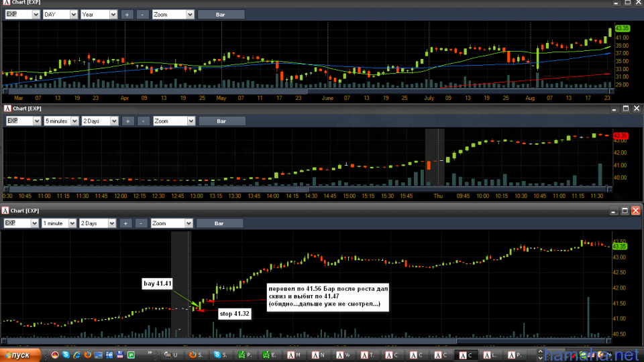Launch Opera from the quick launch bar
This screenshot has height=362, width=644.
point(55,355)
